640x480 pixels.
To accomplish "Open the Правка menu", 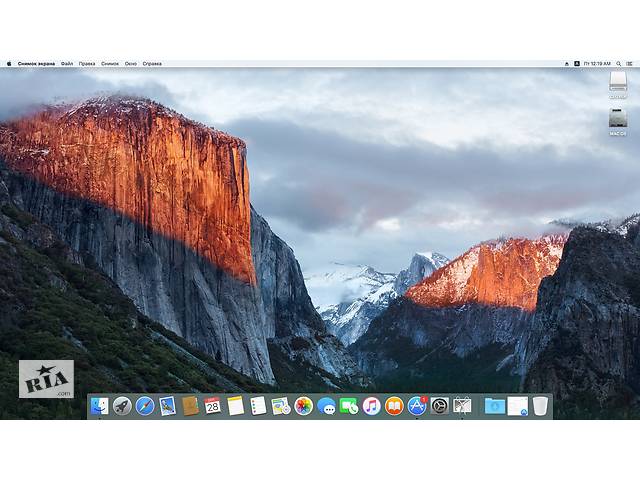I will (x=87, y=64).
